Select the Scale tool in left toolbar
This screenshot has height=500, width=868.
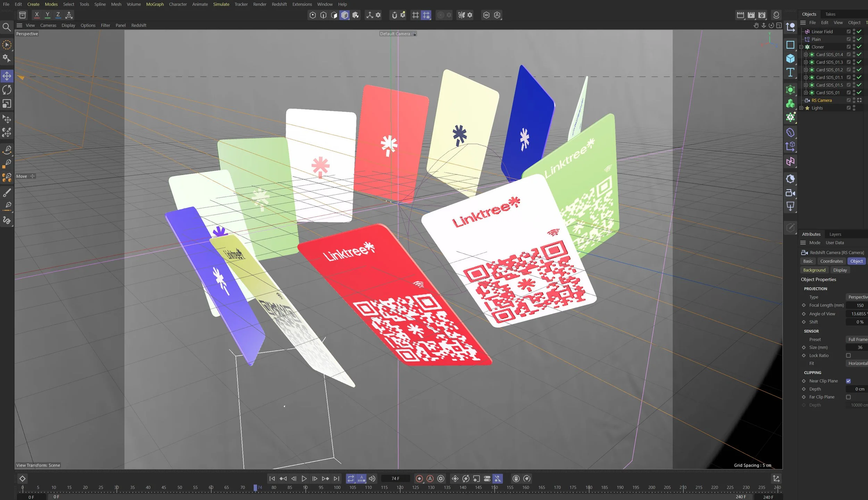tap(7, 104)
